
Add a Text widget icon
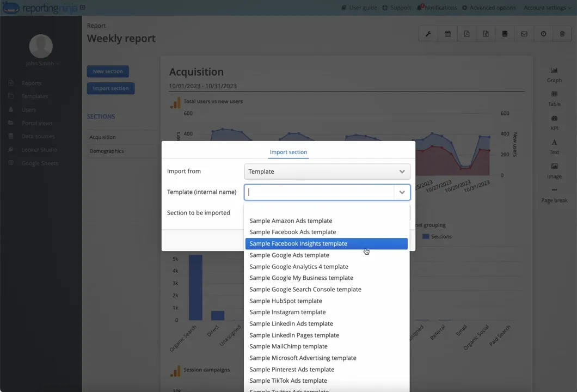pyautogui.click(x=554, y=143)
